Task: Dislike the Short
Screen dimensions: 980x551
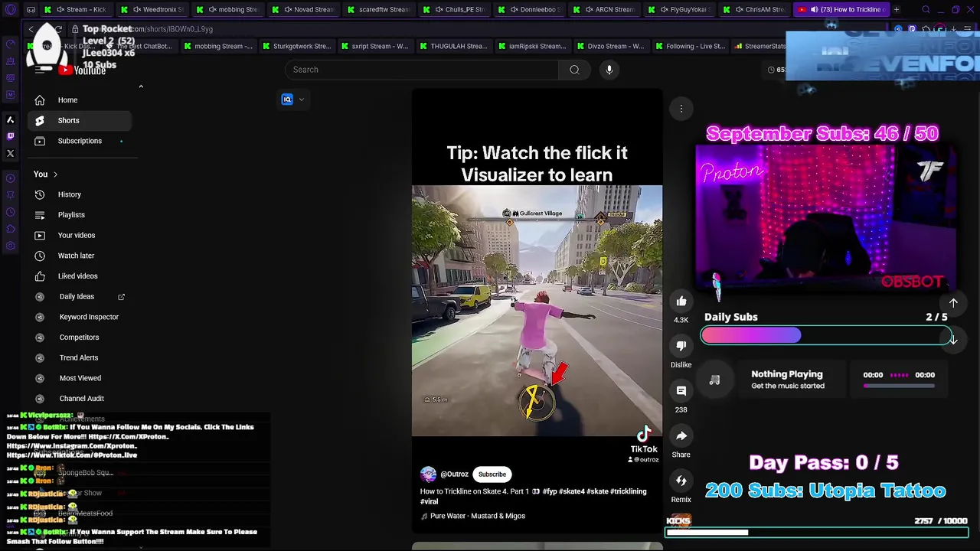Action: pos(681,346)
